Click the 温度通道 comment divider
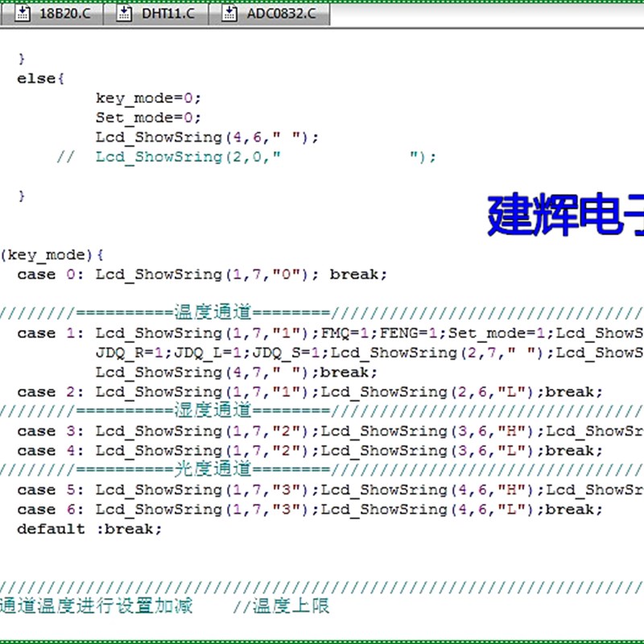 click(322, 312)
